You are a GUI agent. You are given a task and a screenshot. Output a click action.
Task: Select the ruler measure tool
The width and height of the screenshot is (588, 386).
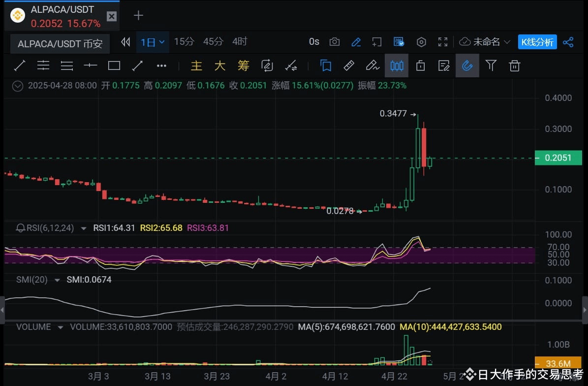pyautogui.click(x=349, y=65)
